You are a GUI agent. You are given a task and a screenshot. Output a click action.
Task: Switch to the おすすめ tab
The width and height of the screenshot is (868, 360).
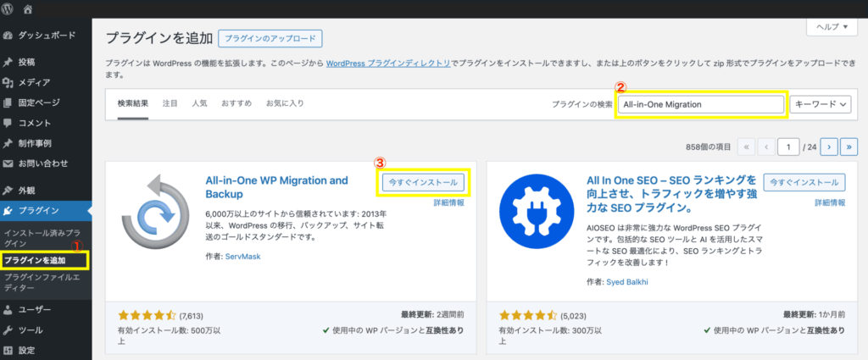236,103
